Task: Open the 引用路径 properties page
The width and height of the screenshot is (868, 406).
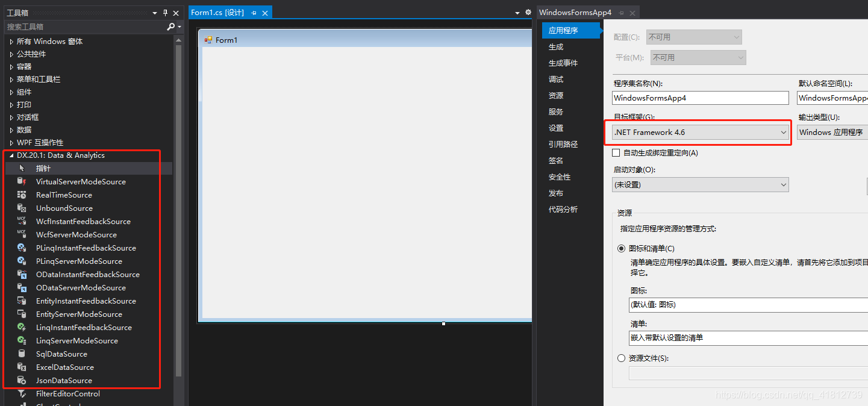Action: point(563,144)
